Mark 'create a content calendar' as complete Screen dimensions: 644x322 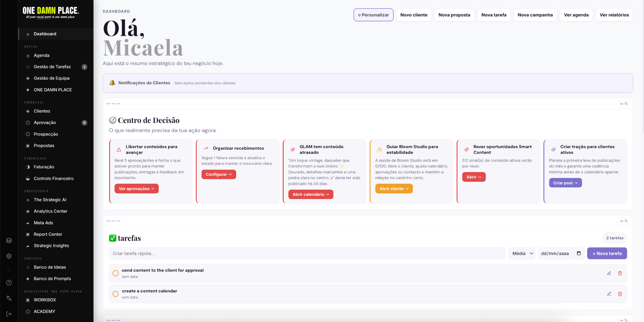tap(116, 294)
